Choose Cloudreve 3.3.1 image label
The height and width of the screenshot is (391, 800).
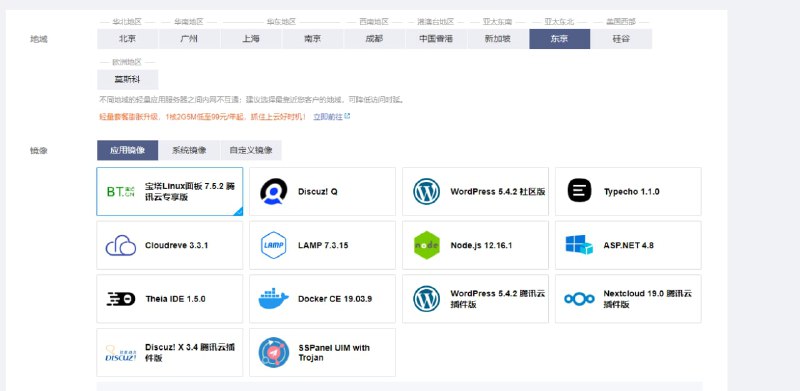point(176,245)
